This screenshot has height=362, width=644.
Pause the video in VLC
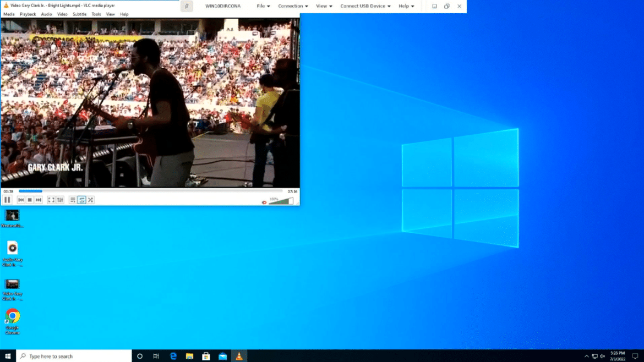(x=7, y=200)
